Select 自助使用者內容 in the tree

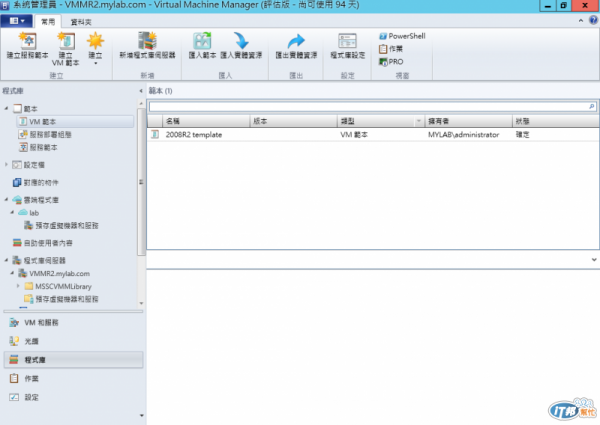[42, 243]
